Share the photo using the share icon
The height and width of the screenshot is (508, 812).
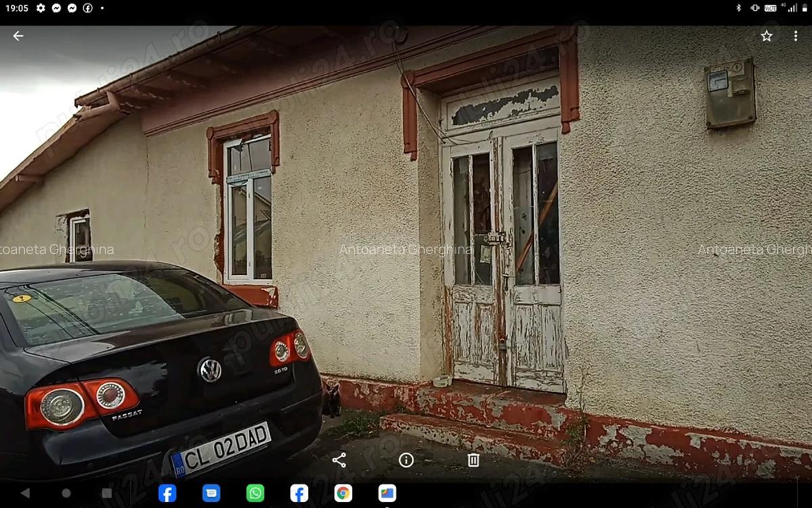point(339,461)
